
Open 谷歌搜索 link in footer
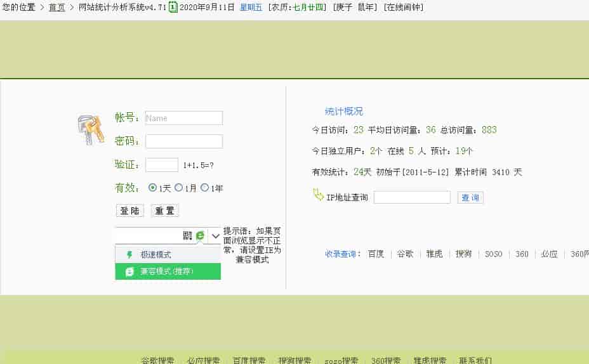pyautogui.click(x=158, y=360)
